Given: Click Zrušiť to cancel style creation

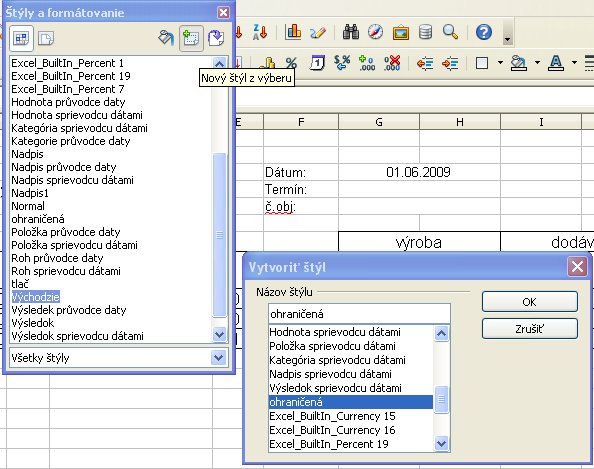Looking at the screenshot, I should pos(530,328).
